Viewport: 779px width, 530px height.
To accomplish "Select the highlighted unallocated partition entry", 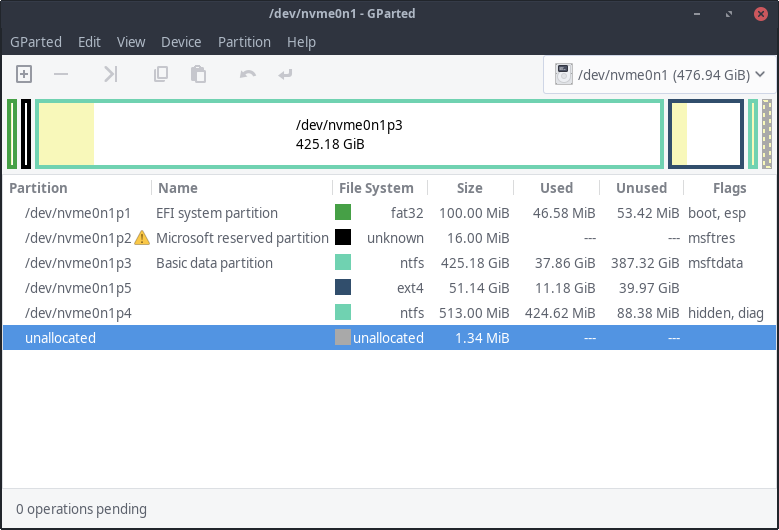I will 390,338.
